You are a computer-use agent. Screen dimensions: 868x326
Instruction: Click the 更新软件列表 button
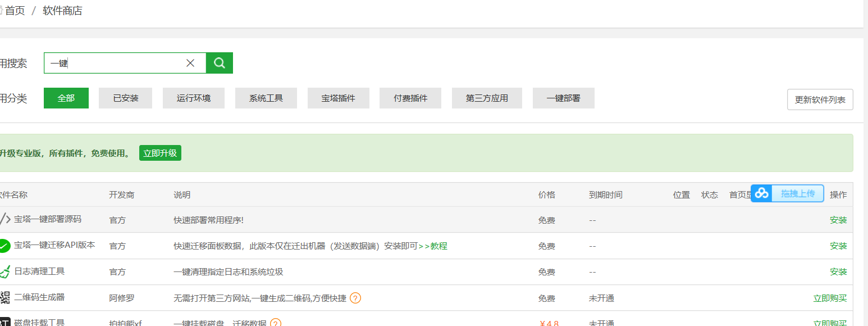click(x=820, y=99)
